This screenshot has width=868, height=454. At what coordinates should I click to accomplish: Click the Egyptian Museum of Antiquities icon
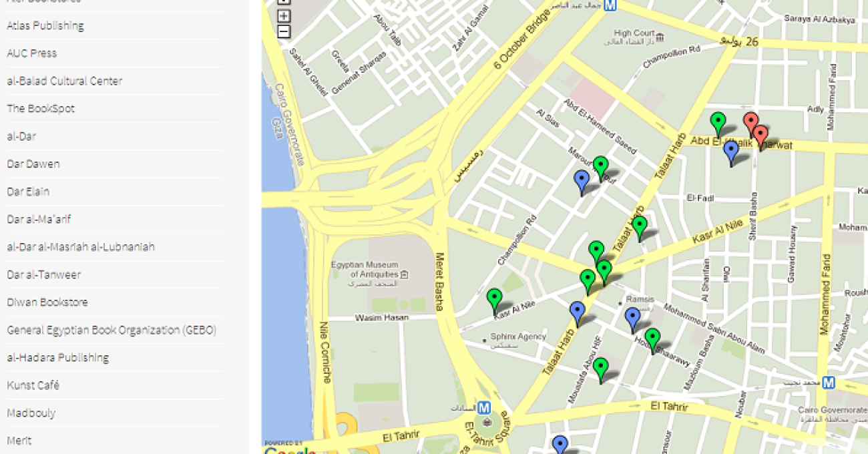(x=404, y=274)
